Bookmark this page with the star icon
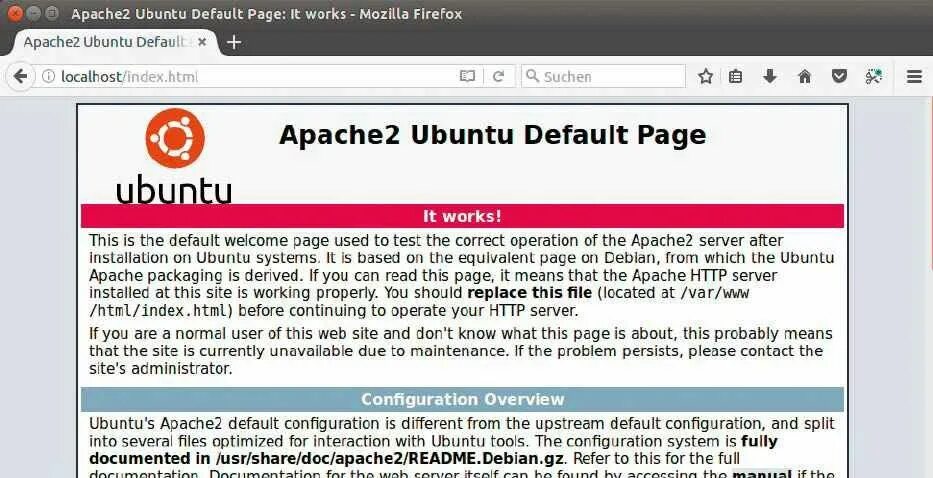Viewport: 933px width, 478px height. (706, 76)
